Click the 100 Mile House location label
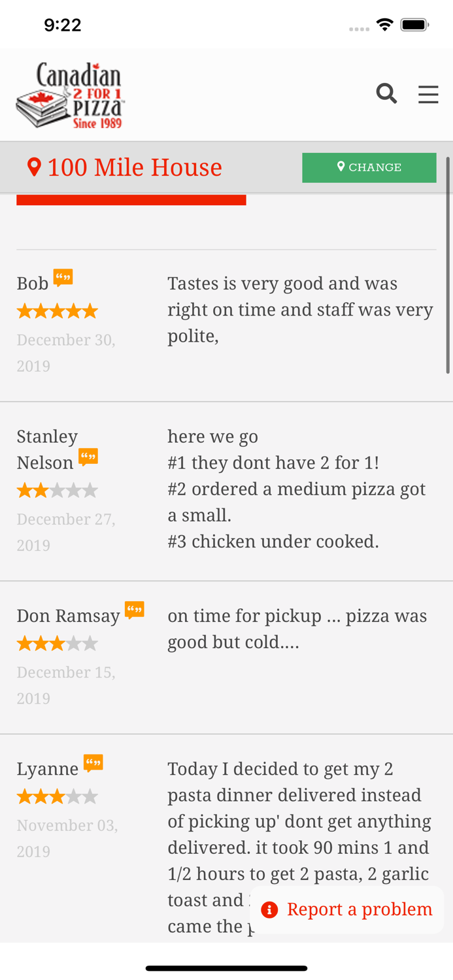453x980 pixels. coord(135,167)
